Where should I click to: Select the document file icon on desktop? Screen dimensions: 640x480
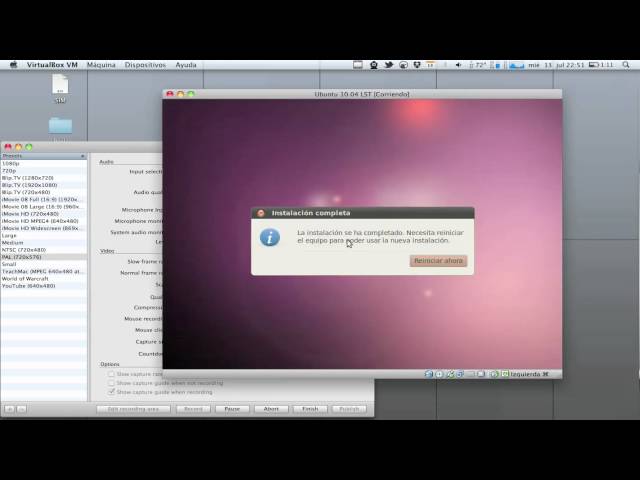(60, 84)
